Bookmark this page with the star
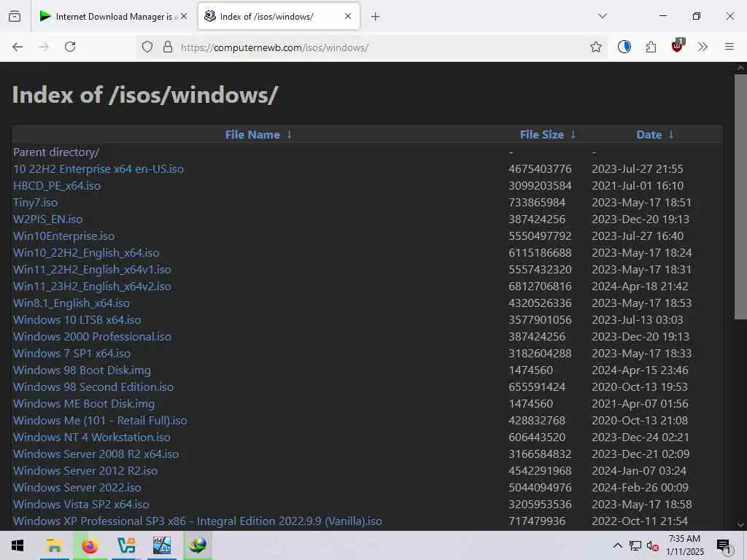Screen dimensions: 747x560 click(595, 47)
